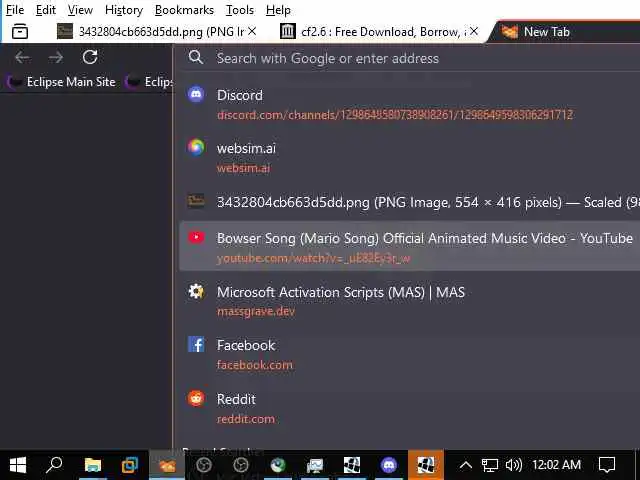This screenshot has width=640, height=480.
Task: Go back with the back arrow
Action: point(22,58)
